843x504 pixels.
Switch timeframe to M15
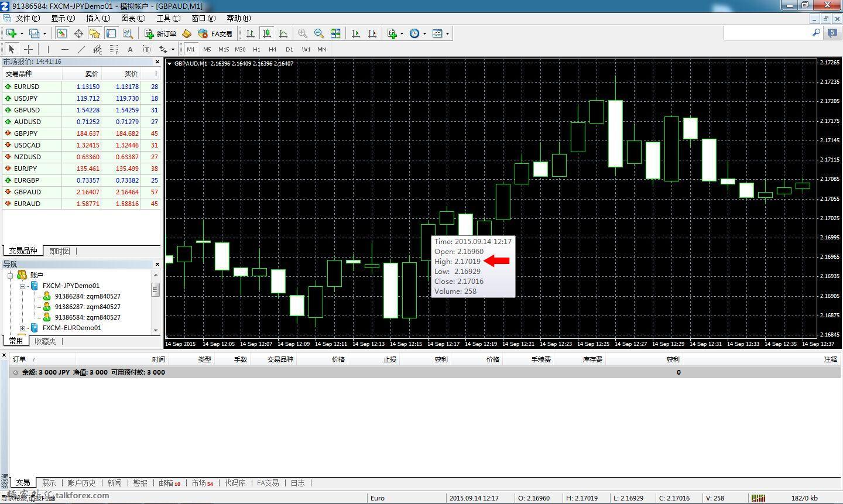(x=224, y=49)
